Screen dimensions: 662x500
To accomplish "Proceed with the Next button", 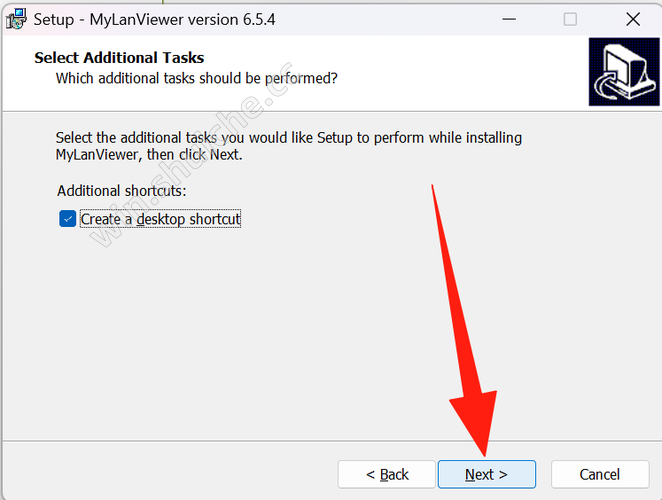I will tap(487, 474).
